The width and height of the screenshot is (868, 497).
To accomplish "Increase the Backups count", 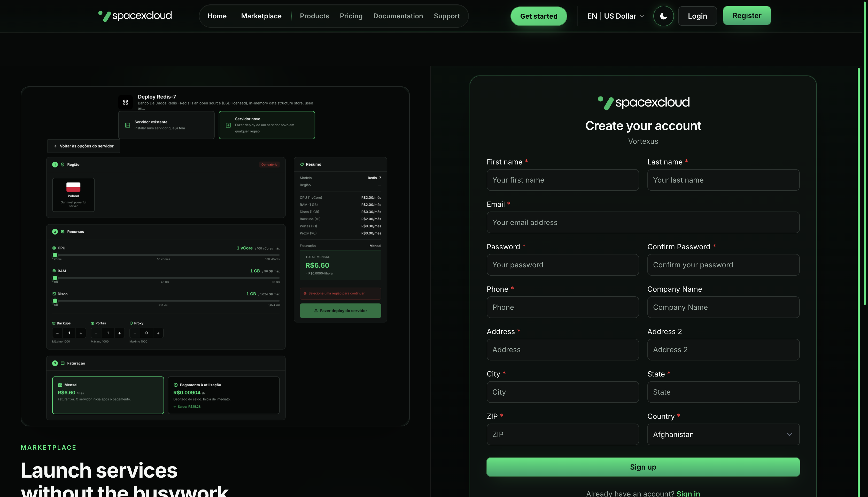I will click(x=81, y=333).
